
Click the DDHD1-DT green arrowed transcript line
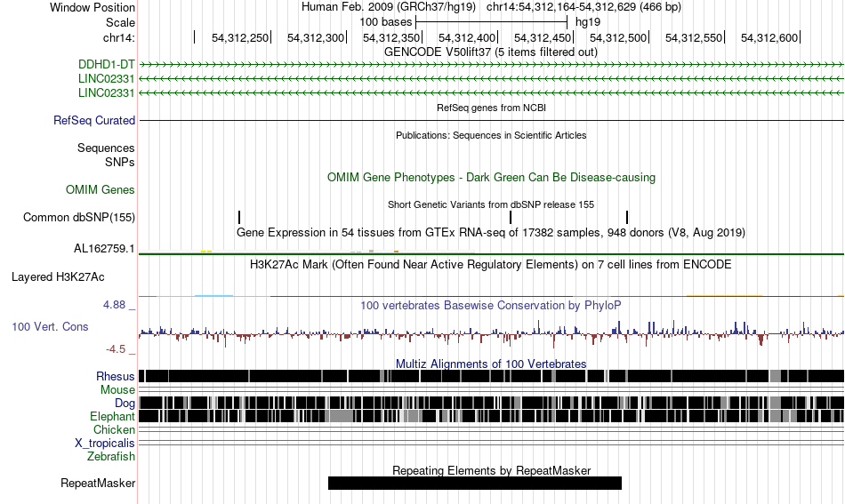pyautogui.click(x=492, y=65)
